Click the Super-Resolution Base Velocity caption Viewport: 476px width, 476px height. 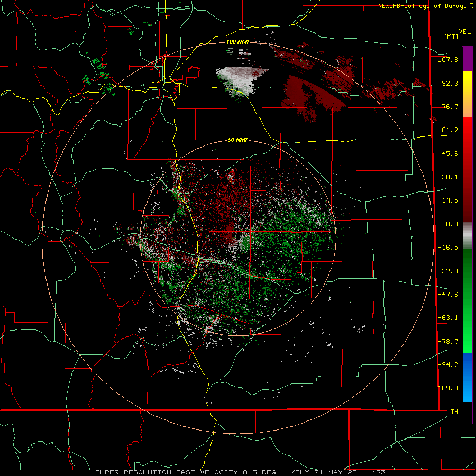click(241, 472)
